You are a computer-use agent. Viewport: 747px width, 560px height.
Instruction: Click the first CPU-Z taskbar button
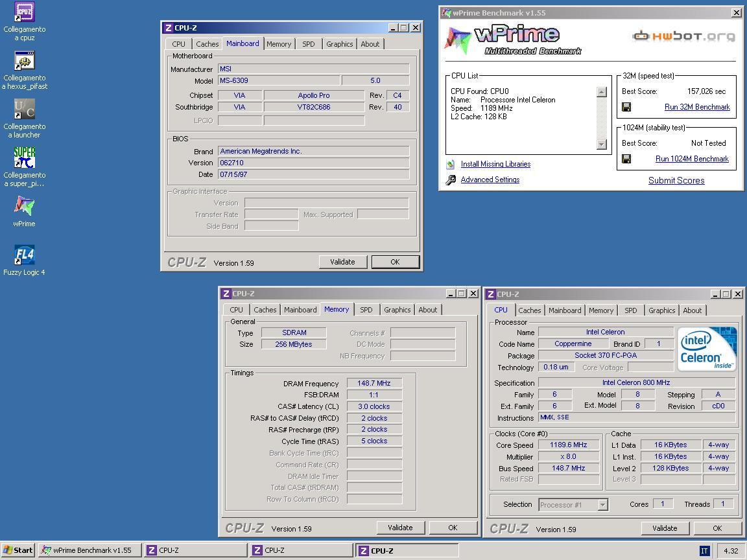click(x=196, y=550)
